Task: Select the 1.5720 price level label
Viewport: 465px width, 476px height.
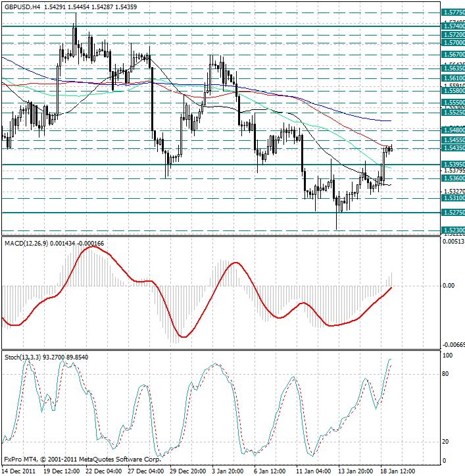Action: point(453,35)
